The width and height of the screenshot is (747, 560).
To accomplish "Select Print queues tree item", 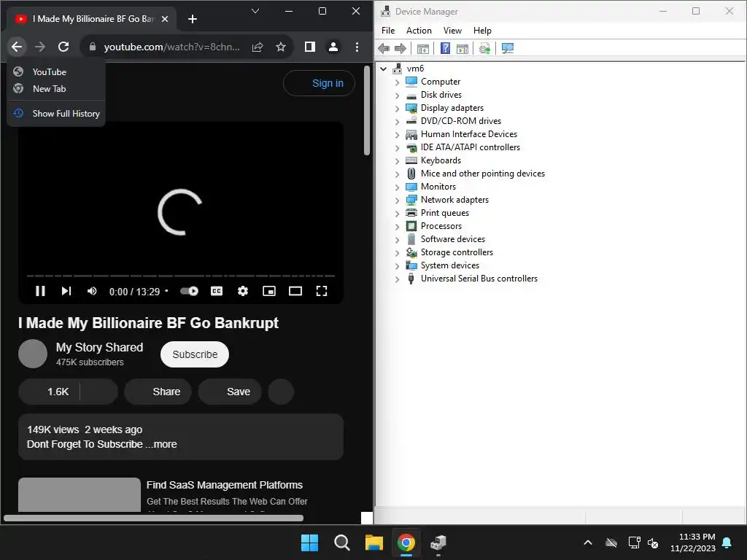I will click(x=444, y=213).
